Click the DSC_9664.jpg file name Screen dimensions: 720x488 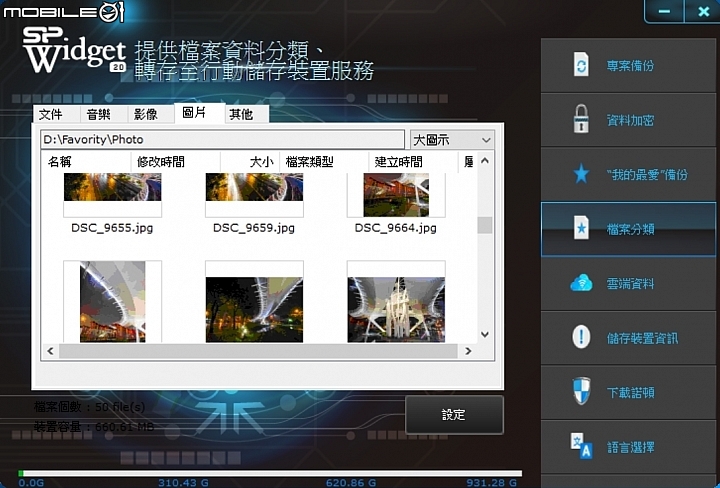coord(395,228)
